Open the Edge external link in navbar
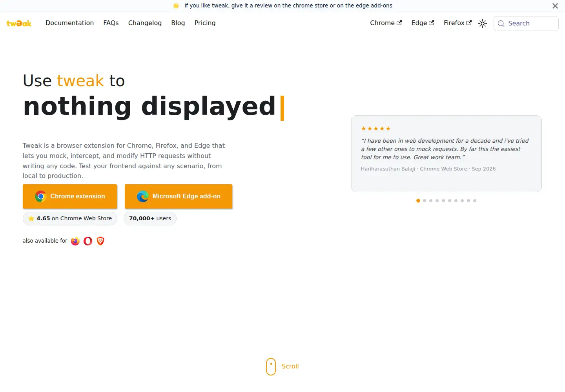This screenshot has width=565, height=392. tap(423, 23)
